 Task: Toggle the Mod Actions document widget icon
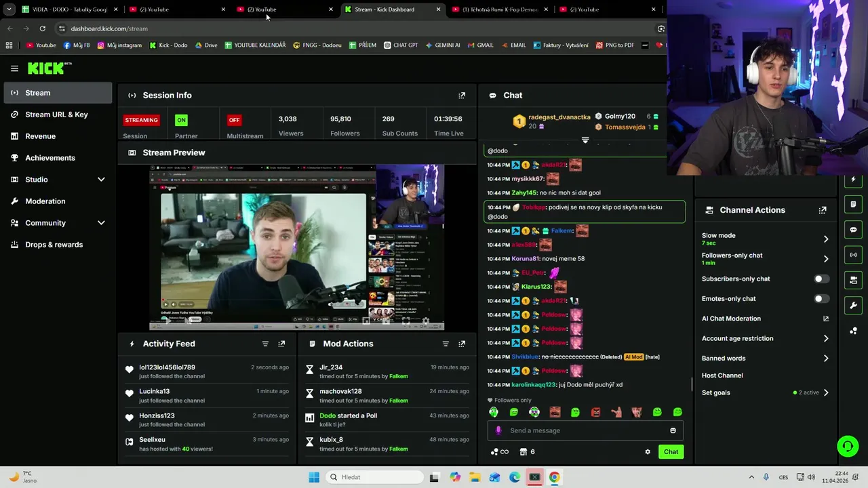[x=853, y=204]
